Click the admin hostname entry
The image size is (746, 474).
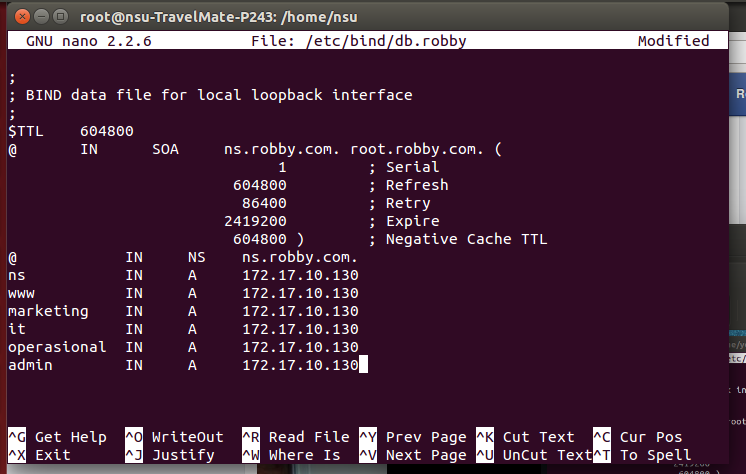pos(30,365)
